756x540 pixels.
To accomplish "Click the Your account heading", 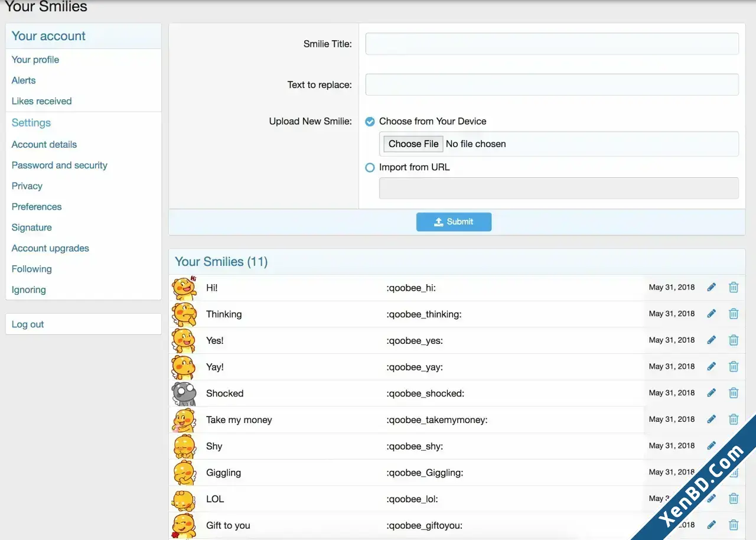I will pos(48,36).
